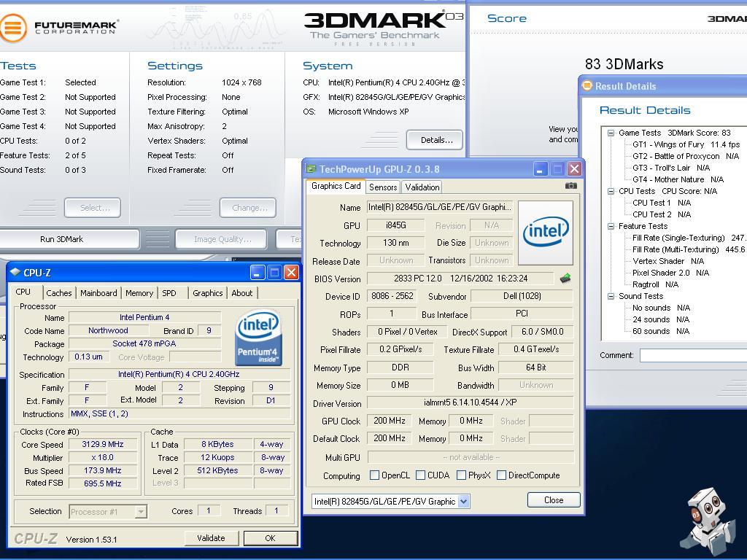The height and width of the screenshot is (560, 747).
Task: Select the Graphics Card tab in GPU-Z
Action: (336, 186)
